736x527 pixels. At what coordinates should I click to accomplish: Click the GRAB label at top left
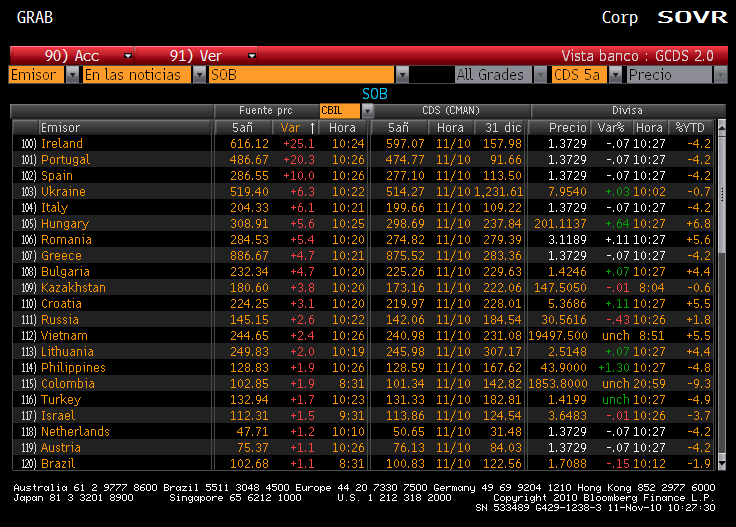point(35,17)
